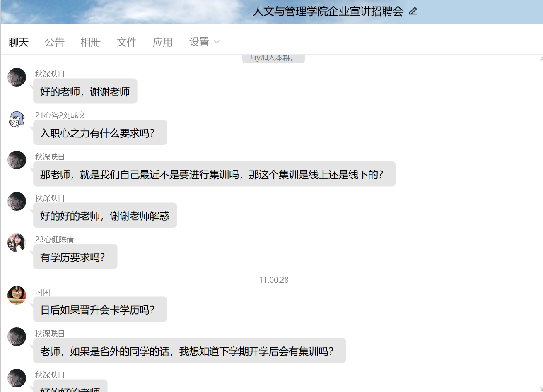Image resolution: width=543 pixels, height=392 pixels.
Task: Click the message '入职心之力有什么要求吗？'
Action: (100, 133)
